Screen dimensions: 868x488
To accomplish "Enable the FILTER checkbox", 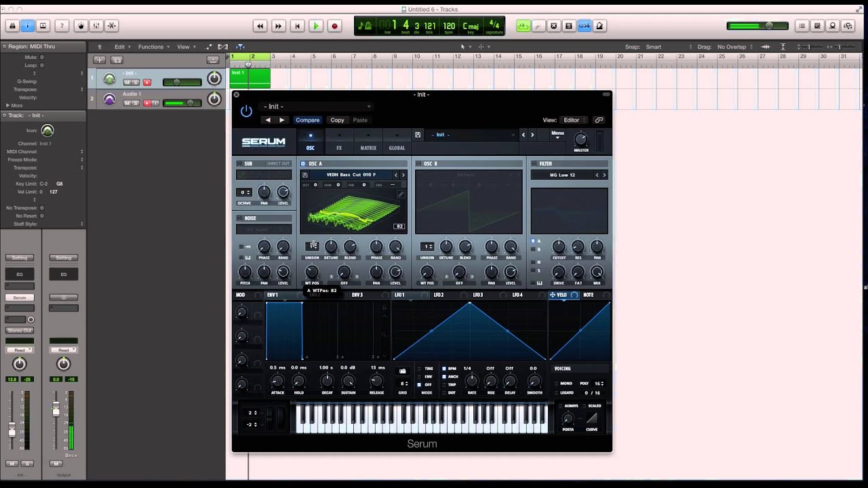I will (534, 164).
